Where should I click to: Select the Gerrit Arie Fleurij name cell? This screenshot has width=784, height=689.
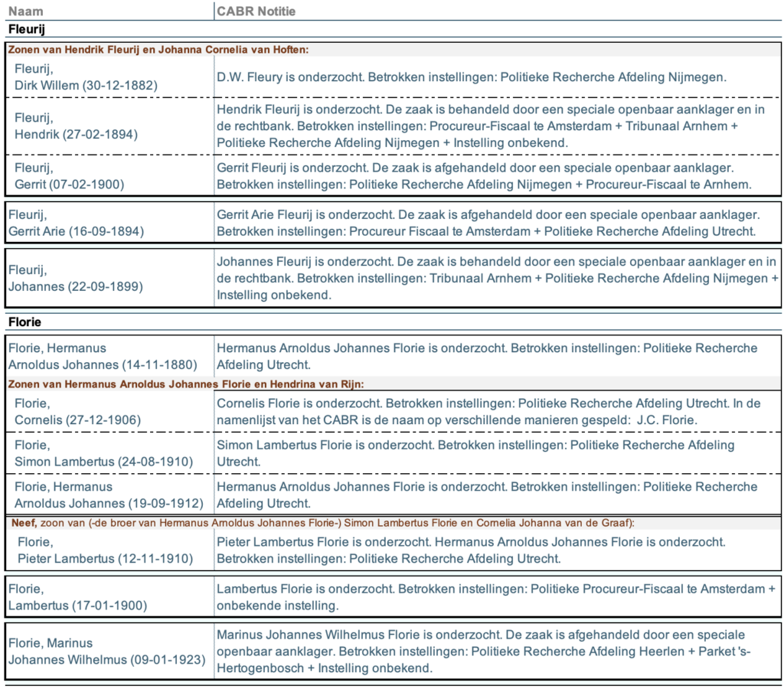coord(77,223)
